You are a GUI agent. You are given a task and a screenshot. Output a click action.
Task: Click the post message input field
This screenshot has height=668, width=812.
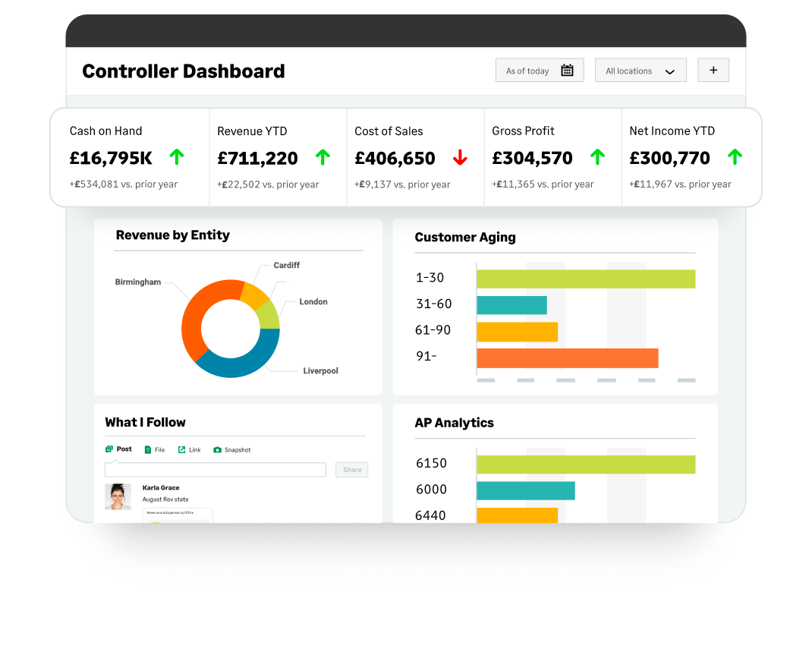216,470
